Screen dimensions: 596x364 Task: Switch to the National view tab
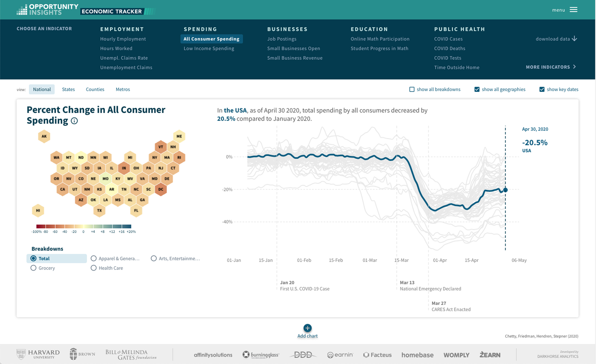click(42, 89)
